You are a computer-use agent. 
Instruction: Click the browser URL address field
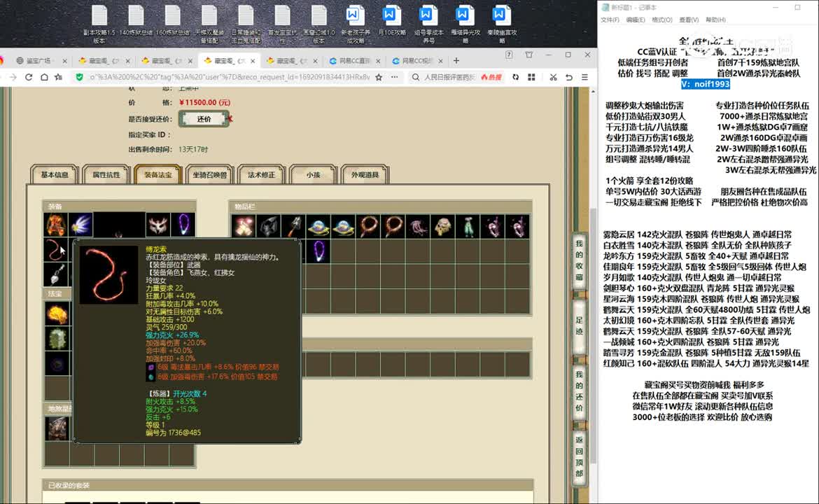point(229,77)
